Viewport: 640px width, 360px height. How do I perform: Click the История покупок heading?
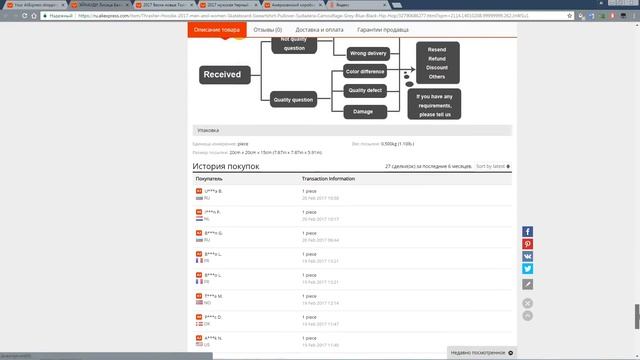coord(226,166)
